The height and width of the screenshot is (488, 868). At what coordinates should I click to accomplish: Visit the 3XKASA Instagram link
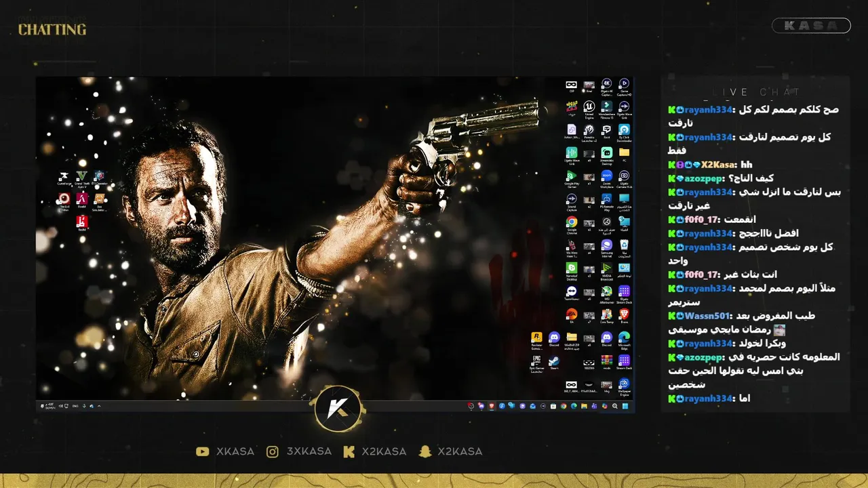tap(299, 451)
